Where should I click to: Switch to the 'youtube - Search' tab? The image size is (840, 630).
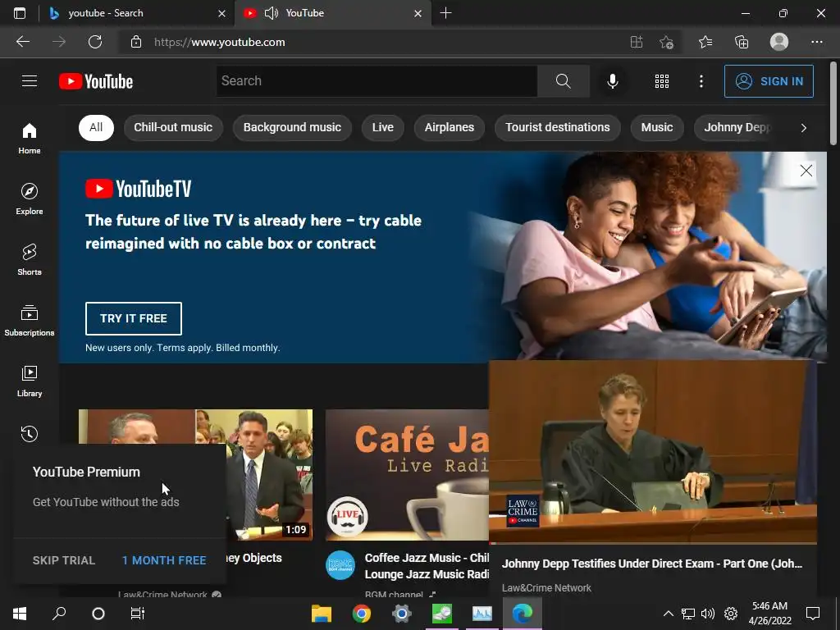click(x=137, y=13)
